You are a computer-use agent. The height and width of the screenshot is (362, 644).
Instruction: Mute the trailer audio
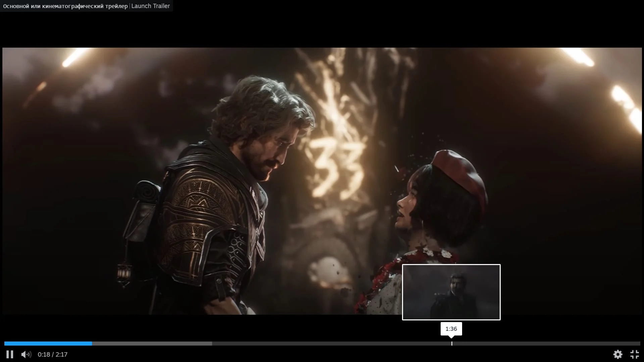point(26,354)
